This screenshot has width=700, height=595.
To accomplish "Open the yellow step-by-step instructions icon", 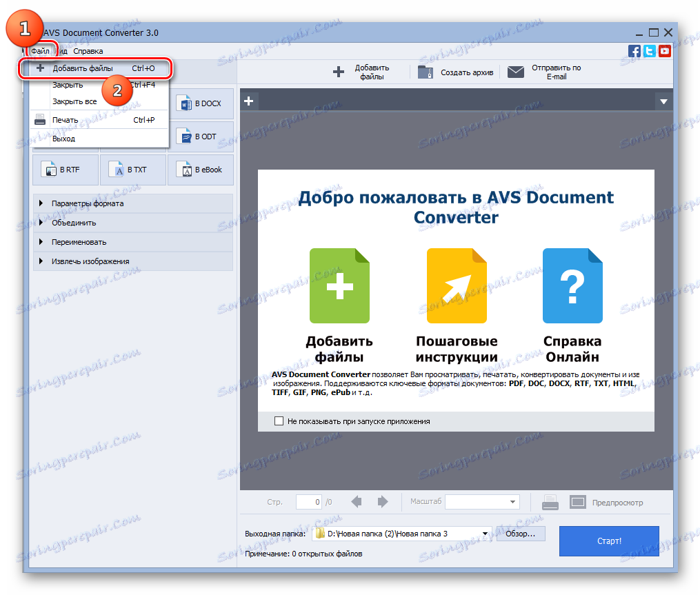I will (457, 285).
